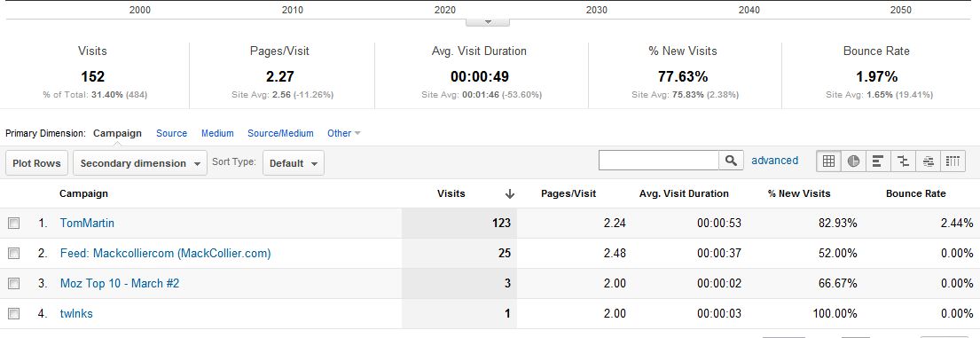This screenshot has width=980, height=338.
Task: Switch to bar Performance view icon
Action: (878, 161)
